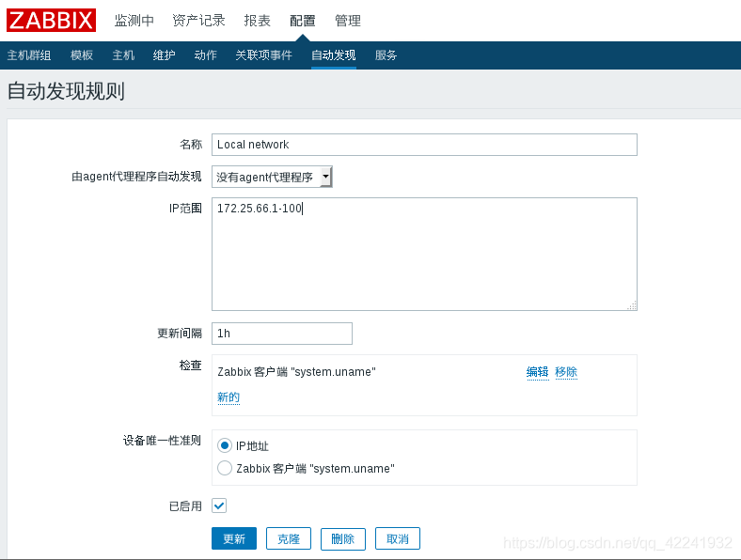
Task: Add a check via 新的 link
Action: coord(229,397)
